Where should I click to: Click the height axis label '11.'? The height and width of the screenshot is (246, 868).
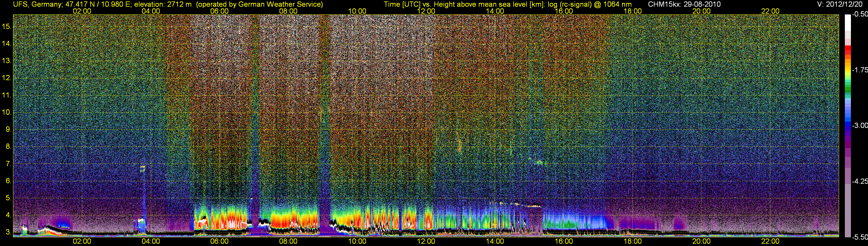tap(7, 95)
